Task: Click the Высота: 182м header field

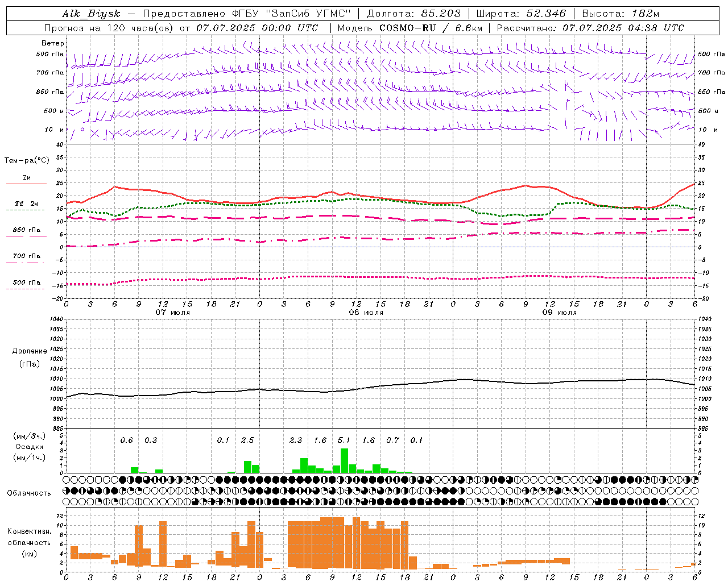Action: pyautogui.click(x=621, y=14)
